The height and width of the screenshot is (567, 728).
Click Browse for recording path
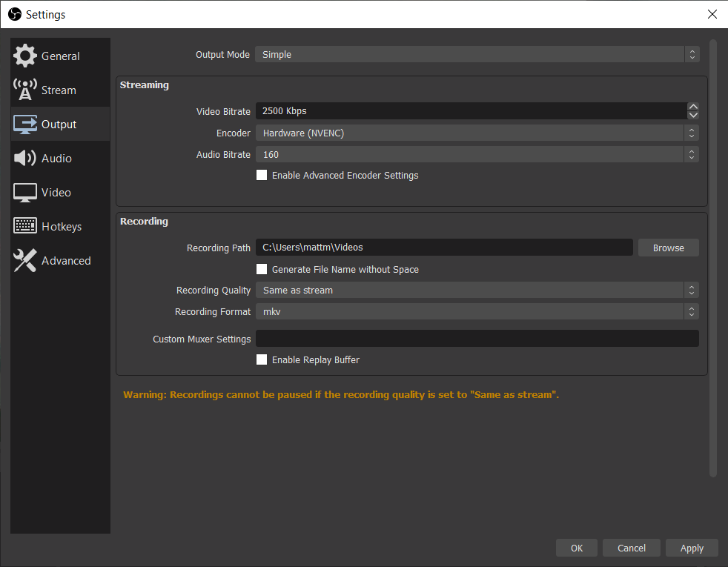pyautogui.click(x=668, y=248)
